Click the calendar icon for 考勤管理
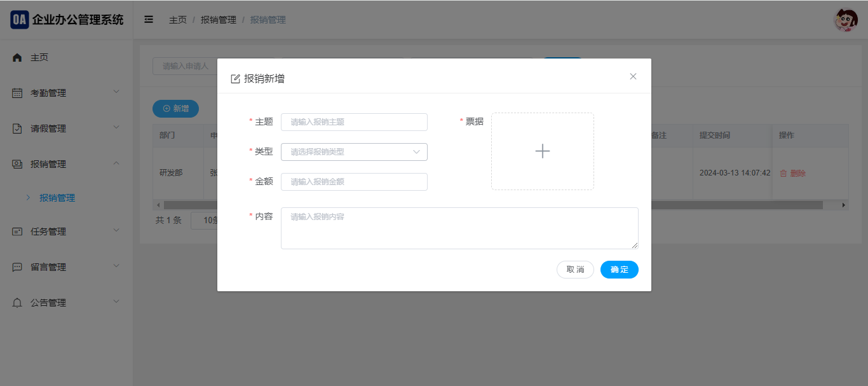Viewport: 868px width, 386px height. point(17,93)
